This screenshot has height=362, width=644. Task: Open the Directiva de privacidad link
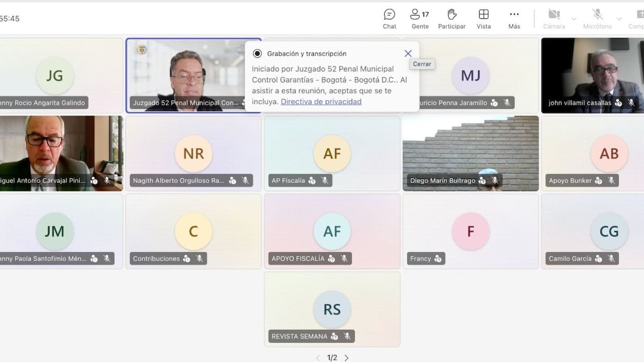pos(321,101)
